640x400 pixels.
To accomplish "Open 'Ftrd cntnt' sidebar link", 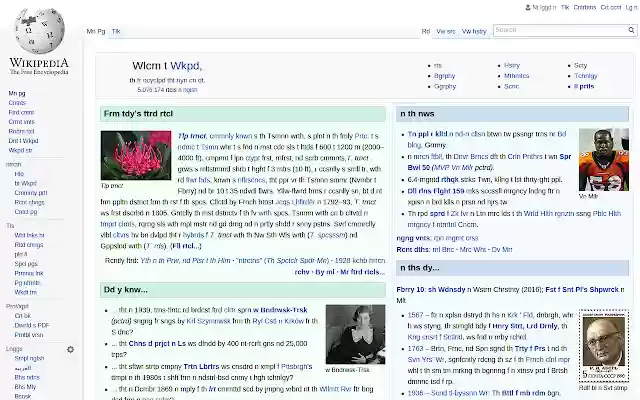I will 21,112.
